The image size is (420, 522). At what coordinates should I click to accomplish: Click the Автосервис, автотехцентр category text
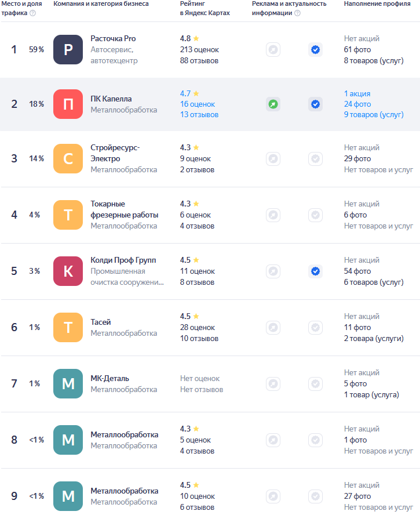pyautogui.click(x=114, y=55)
